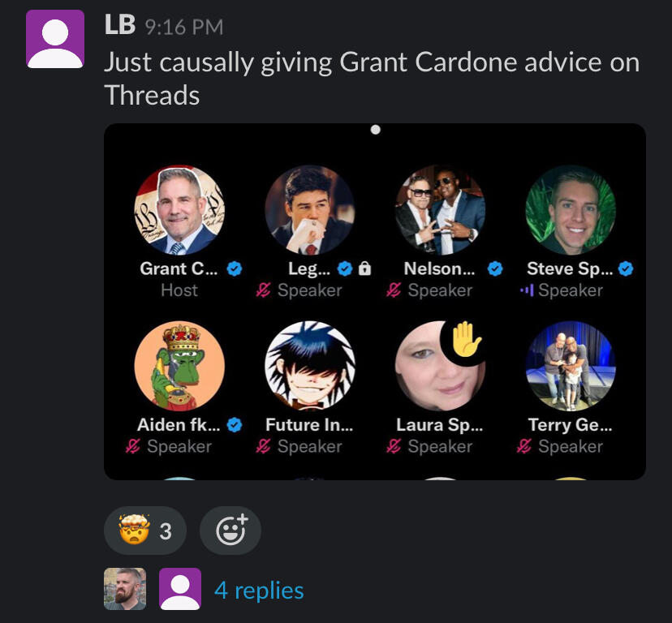Image resolution: width=672 pixels, height=623 pixels.
Task: Click LB's purple profile avatar by message
Action: pyautogui.click(x=55, y=39)
